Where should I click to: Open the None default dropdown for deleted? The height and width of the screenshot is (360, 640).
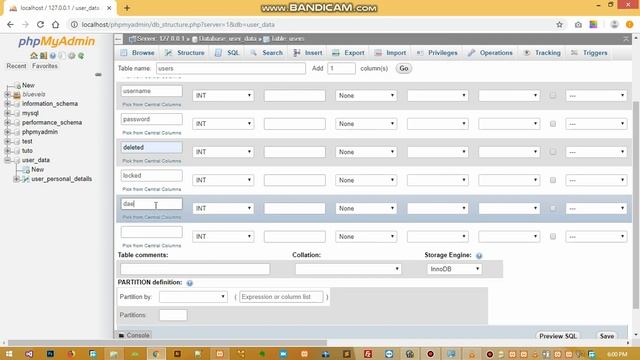click(x=366, y=152)
